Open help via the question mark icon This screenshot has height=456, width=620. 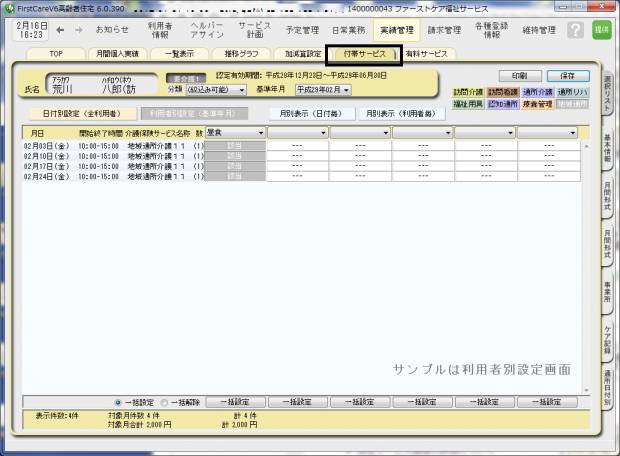[x=574, y=30]
